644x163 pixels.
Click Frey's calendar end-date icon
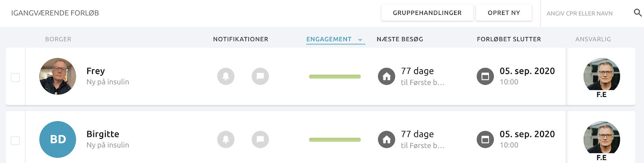485,76
